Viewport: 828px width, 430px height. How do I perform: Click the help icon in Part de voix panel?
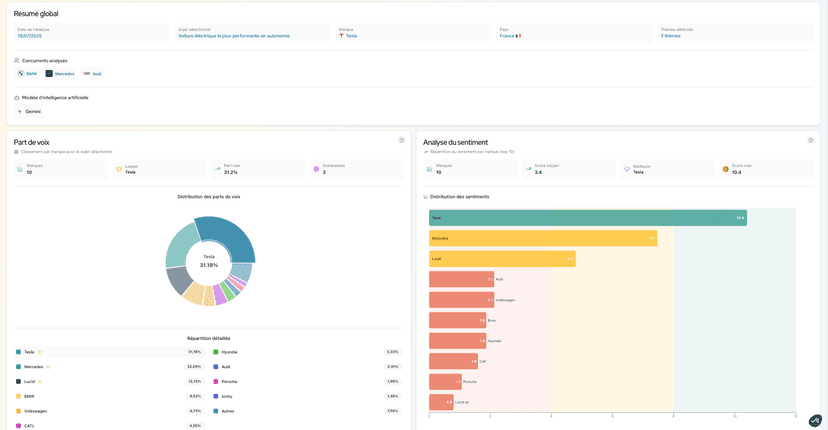point(402,140)
